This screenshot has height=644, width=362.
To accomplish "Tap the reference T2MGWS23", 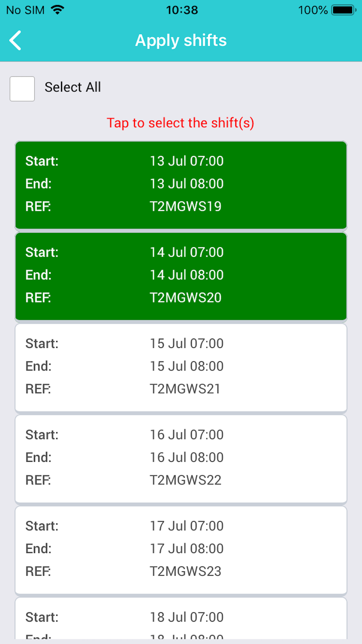I will click(186, 572).
